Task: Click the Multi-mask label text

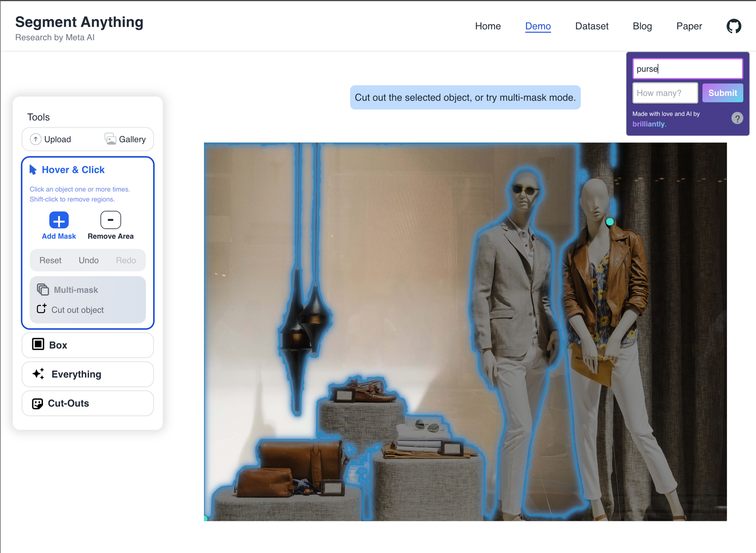Action: click(76, 290)
